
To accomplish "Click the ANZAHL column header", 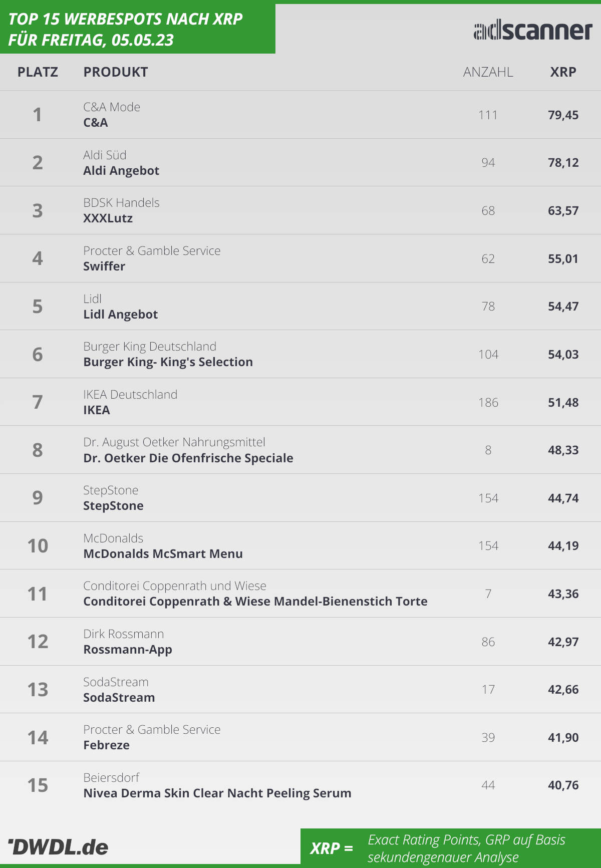I will click(x=488, y=72).
